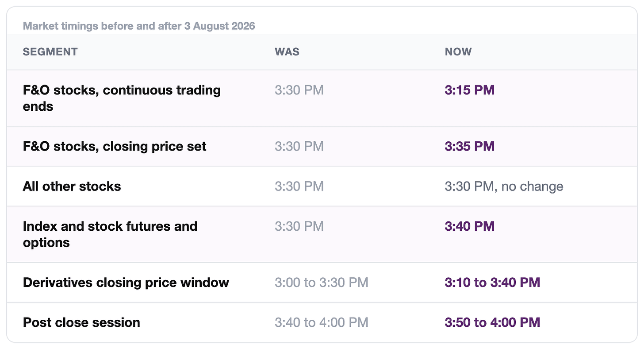Click the 'F&O stocks, closing price set' row label

coord(115,146)
